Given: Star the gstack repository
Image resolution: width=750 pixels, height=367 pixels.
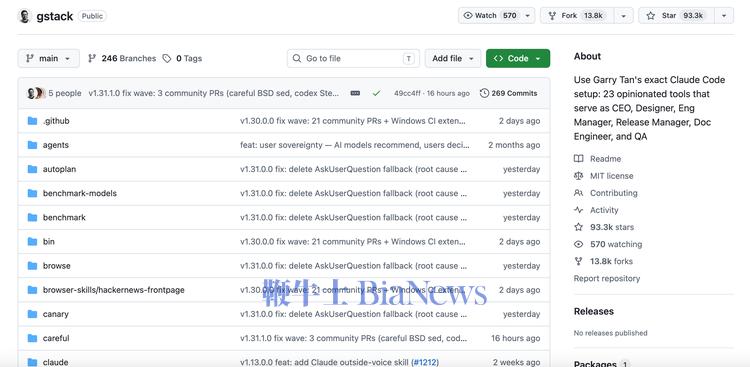Looking at the screenshot, I should pyautogui.click(x=676, y=16).
